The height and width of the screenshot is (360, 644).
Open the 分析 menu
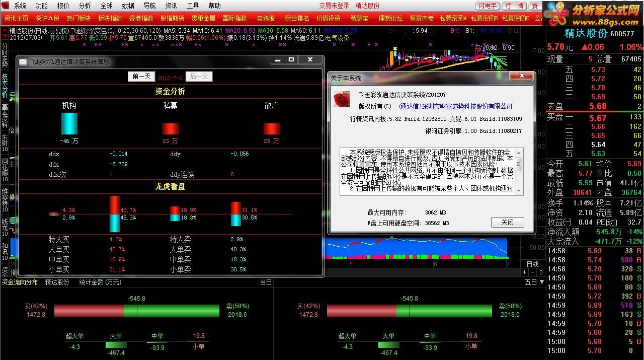[x=85, y=6]
